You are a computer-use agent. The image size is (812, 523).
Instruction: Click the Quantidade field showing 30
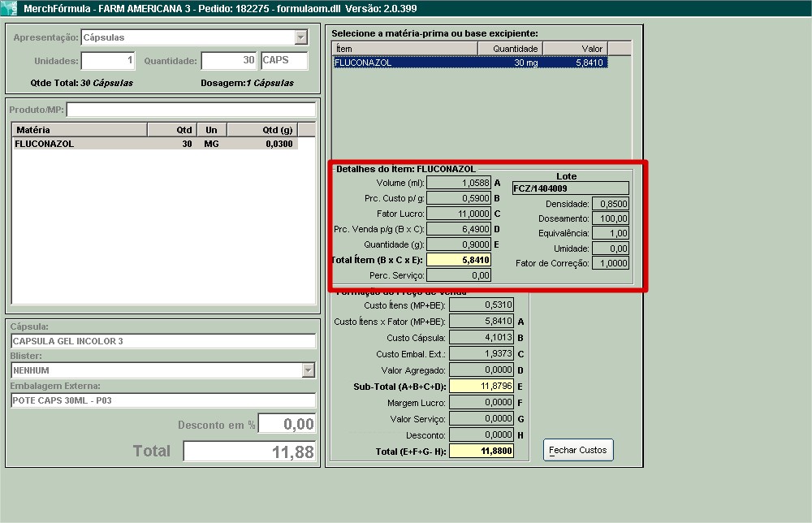[x=228, y=61]
